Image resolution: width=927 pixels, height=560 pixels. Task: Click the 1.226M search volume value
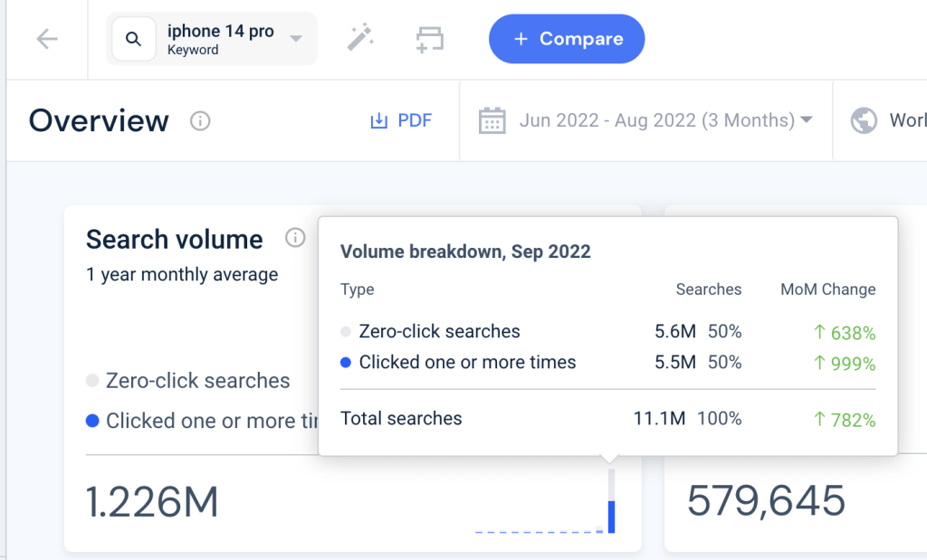(x=152, y=502)
